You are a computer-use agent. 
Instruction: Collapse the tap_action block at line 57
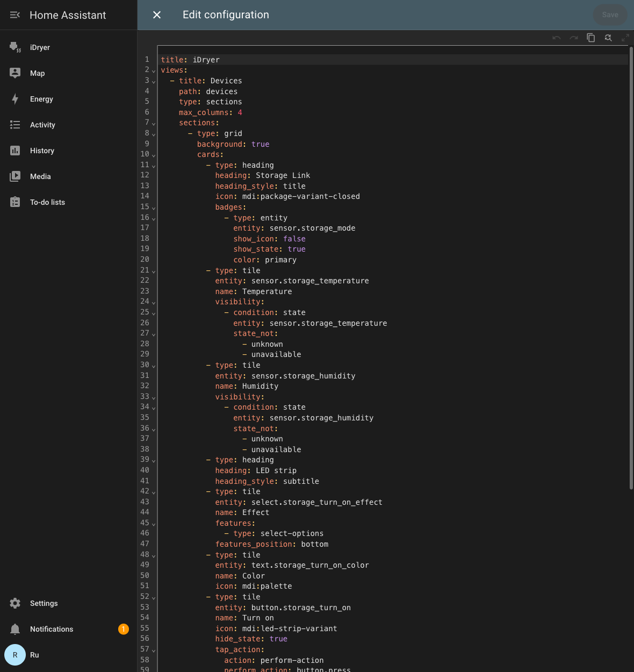pos(154,650)
